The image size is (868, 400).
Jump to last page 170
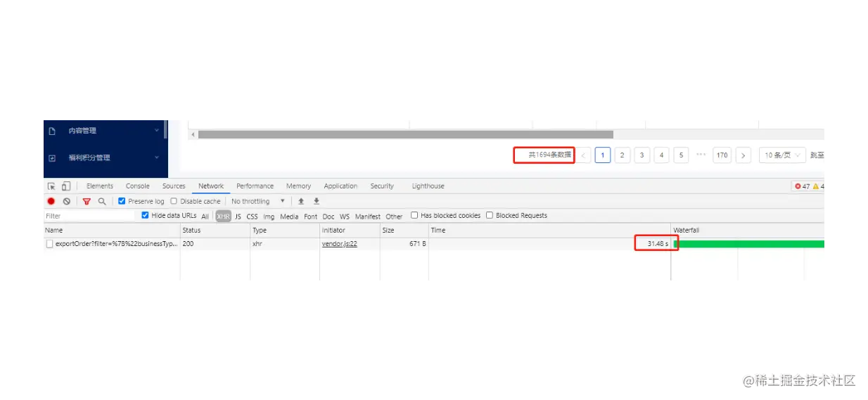tap(722, 155)
